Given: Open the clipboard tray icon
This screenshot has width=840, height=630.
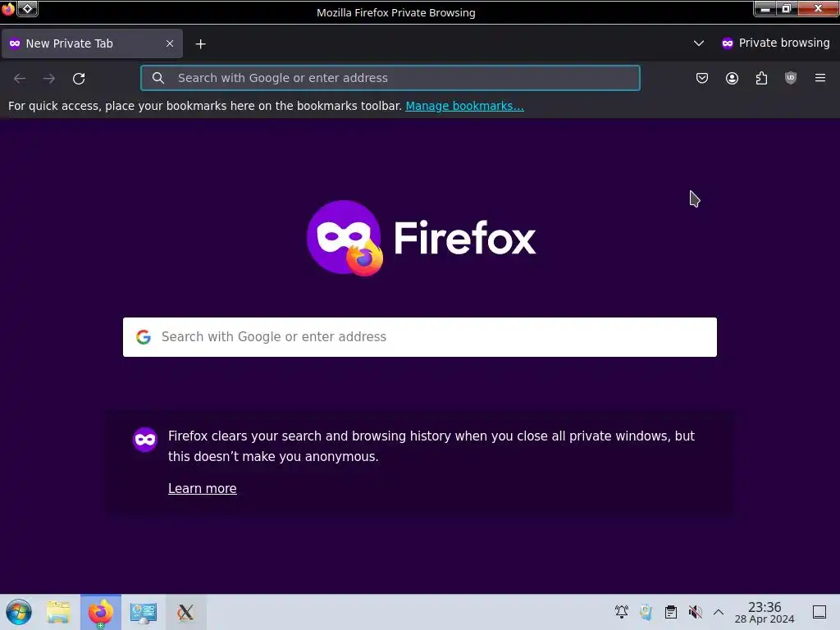Looking at the screenshot, I should click(671, 612).
